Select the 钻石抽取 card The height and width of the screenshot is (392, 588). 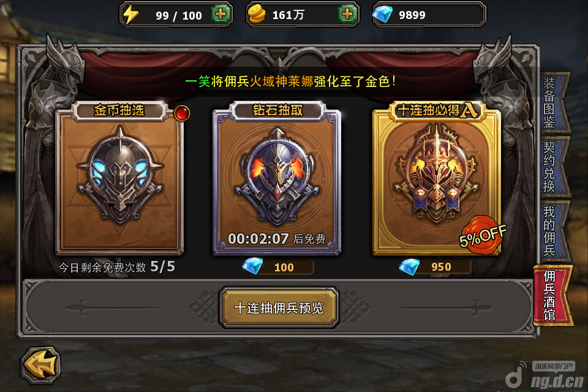click(277, 178)
